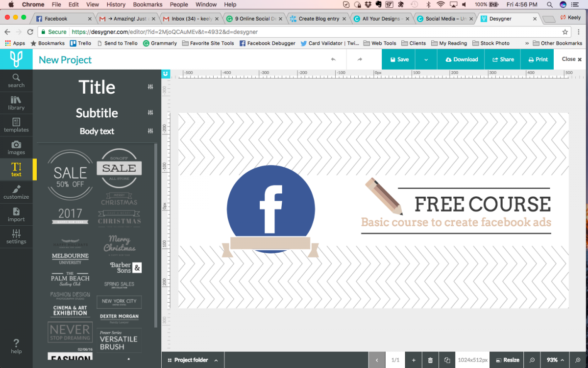588x368 pixels.
Task: Redo the action arrow
Action: click(360, 59)
